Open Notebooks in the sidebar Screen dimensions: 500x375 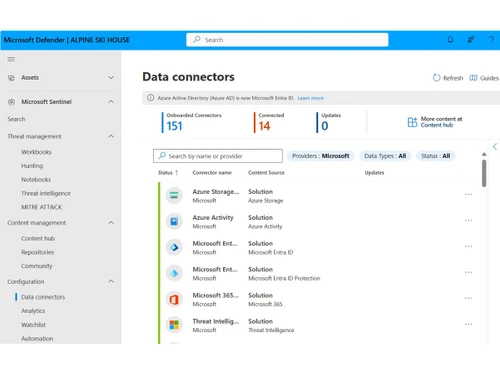pos(36,180)
